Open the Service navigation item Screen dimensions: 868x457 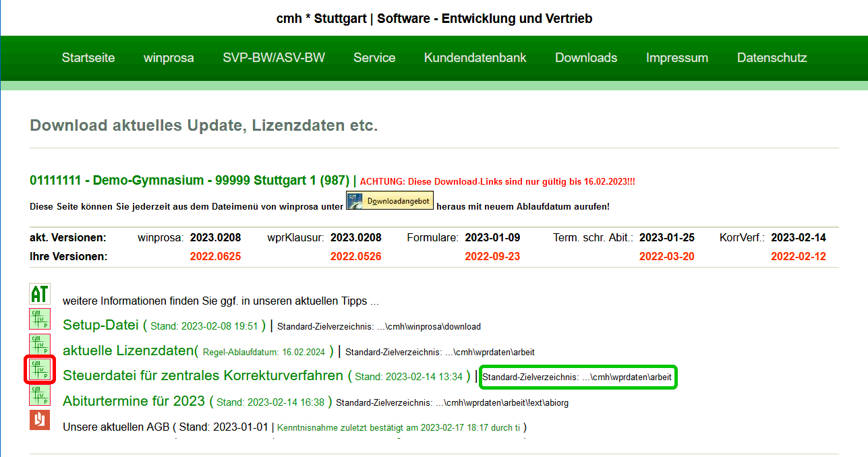(x=374, y=58)
